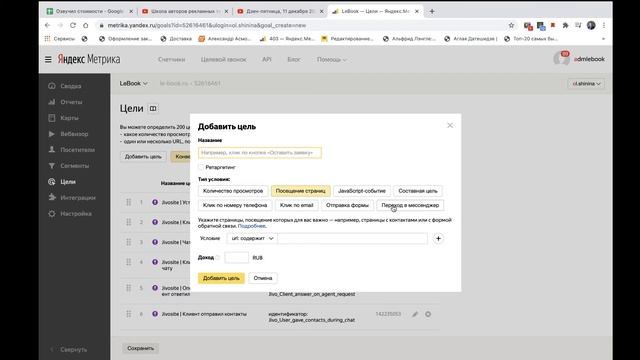Expand the LeBook counter dropdown

[x=133, y=83]
